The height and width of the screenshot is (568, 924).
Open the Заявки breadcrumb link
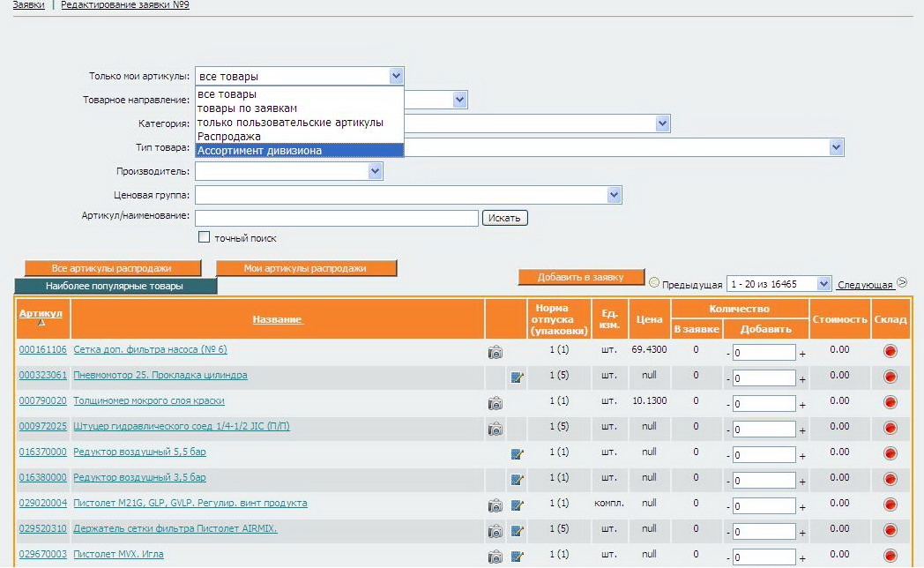point(29,5)
